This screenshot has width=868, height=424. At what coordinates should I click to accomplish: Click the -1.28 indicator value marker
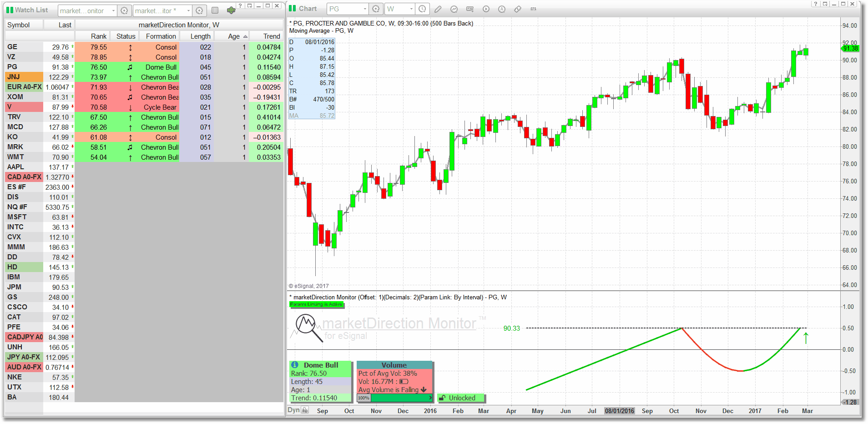click(x=850, y=402)
